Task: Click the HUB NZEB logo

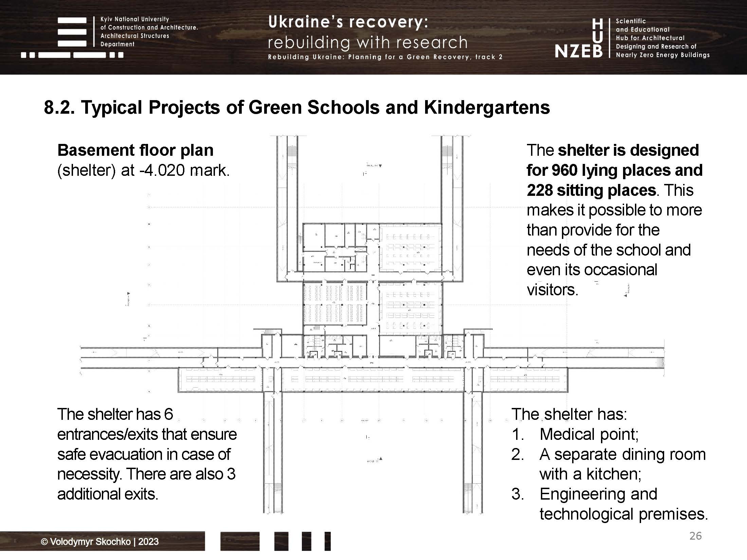Action: click(x=579, y=38)
